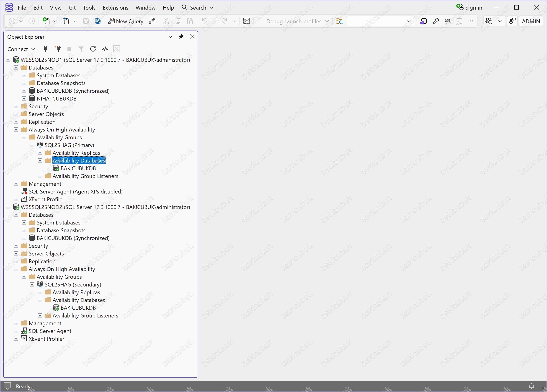Toggle the pin on Object Explorer panel
This screenshot has height=392, width=547.
pyautogui.click(x=181, y=37)
